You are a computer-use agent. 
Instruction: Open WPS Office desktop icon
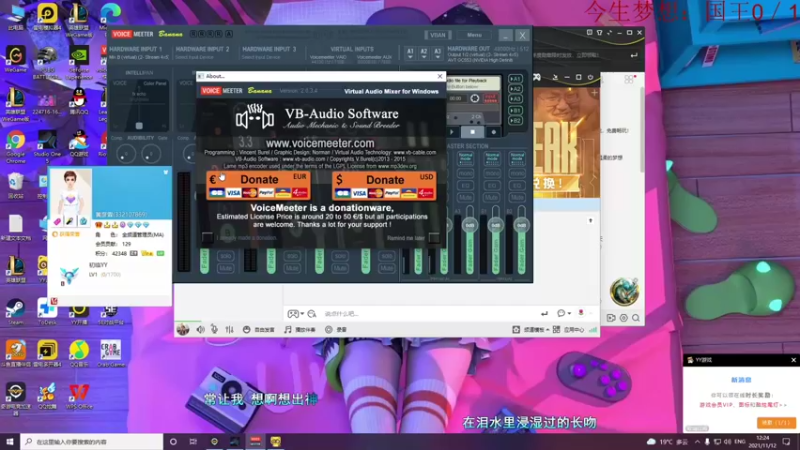pos(79,396)
